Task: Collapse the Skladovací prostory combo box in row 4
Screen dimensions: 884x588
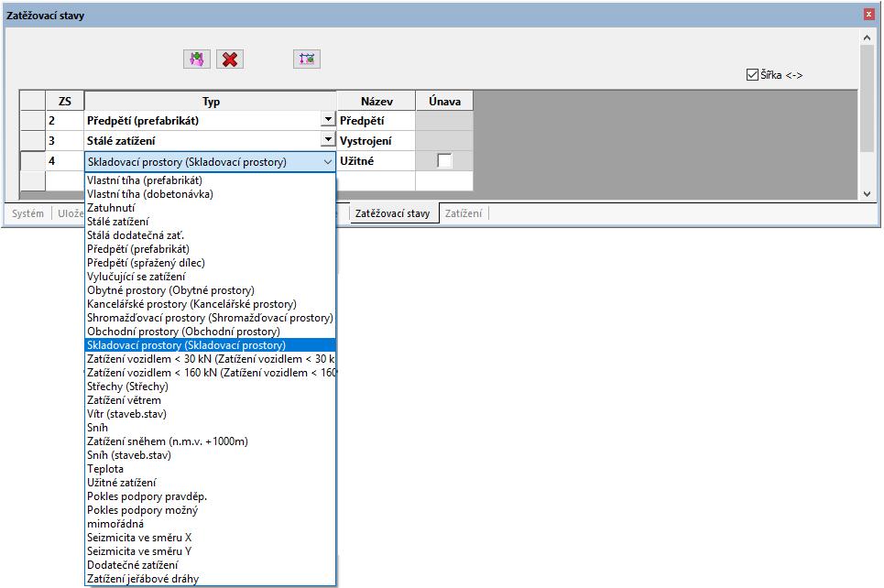Action: [x=328, y=162]
